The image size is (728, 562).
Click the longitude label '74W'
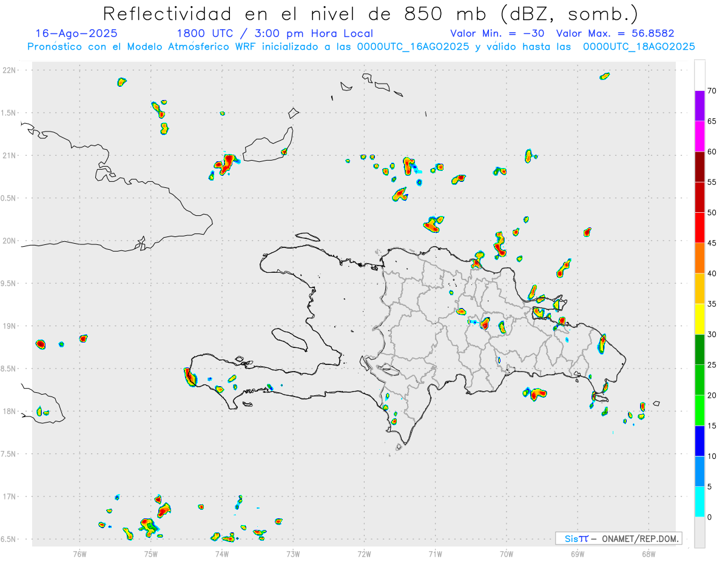point(221,553)
